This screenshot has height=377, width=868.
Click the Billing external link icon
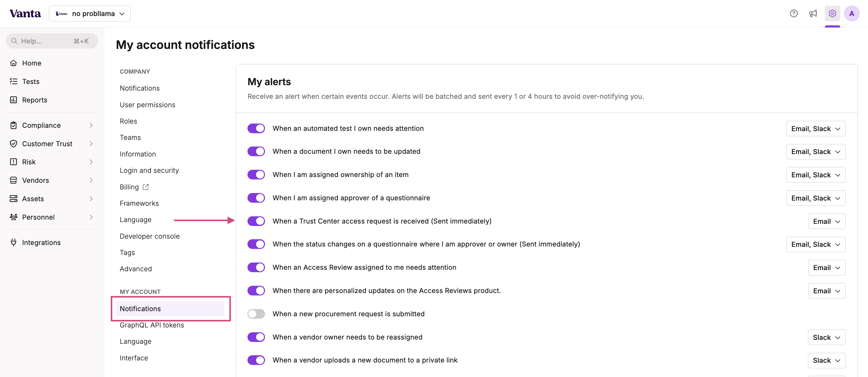(145, 187)
